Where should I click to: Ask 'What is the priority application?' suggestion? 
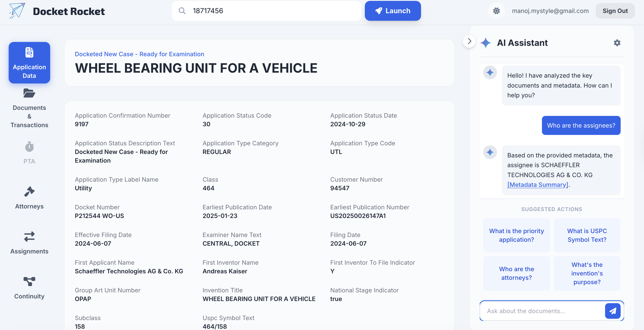point(516,235)
